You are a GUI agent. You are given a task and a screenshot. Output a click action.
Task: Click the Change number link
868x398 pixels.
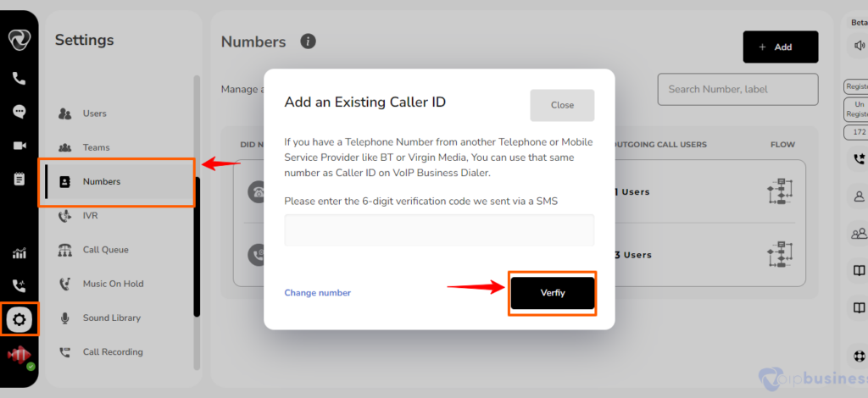[x=318, y=293]
